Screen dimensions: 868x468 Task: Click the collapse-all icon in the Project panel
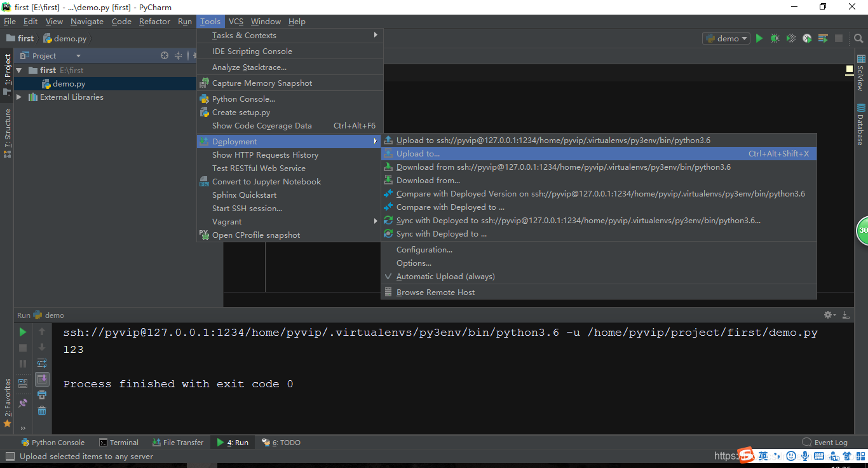(x=179, y=56)
